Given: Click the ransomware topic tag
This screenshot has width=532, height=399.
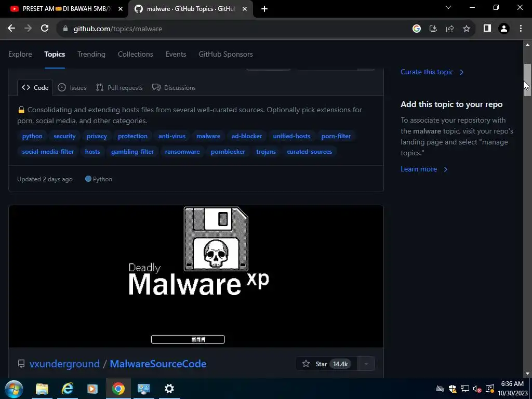Looking at the screenshot, I should pyautogui.click(x=182, y=152).
